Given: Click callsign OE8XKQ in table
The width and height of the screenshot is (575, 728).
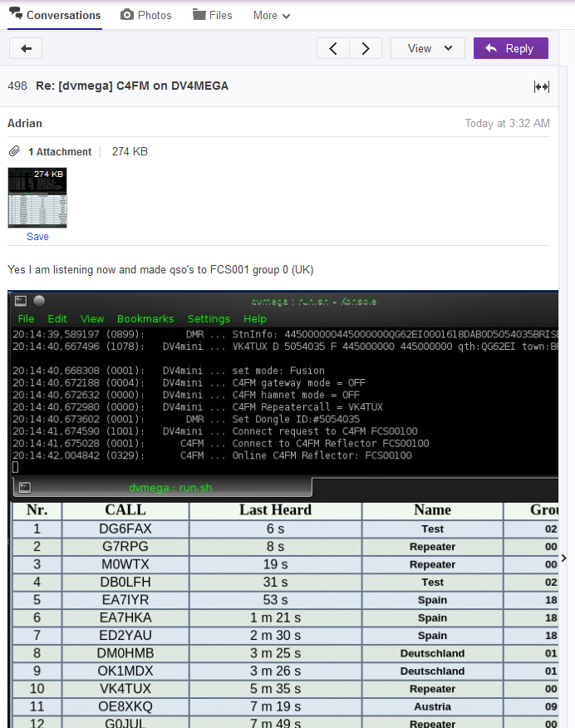Looking at the screenshot, I should 125,706.
